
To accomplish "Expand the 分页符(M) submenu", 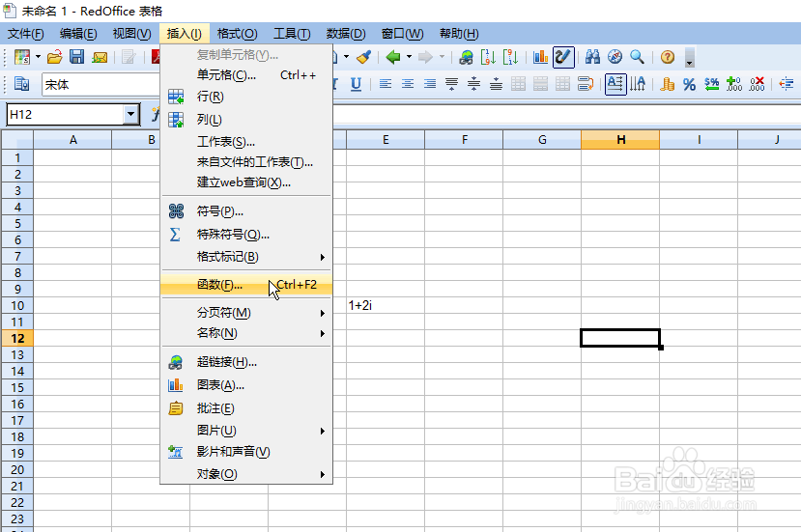I will pos(246,313).
